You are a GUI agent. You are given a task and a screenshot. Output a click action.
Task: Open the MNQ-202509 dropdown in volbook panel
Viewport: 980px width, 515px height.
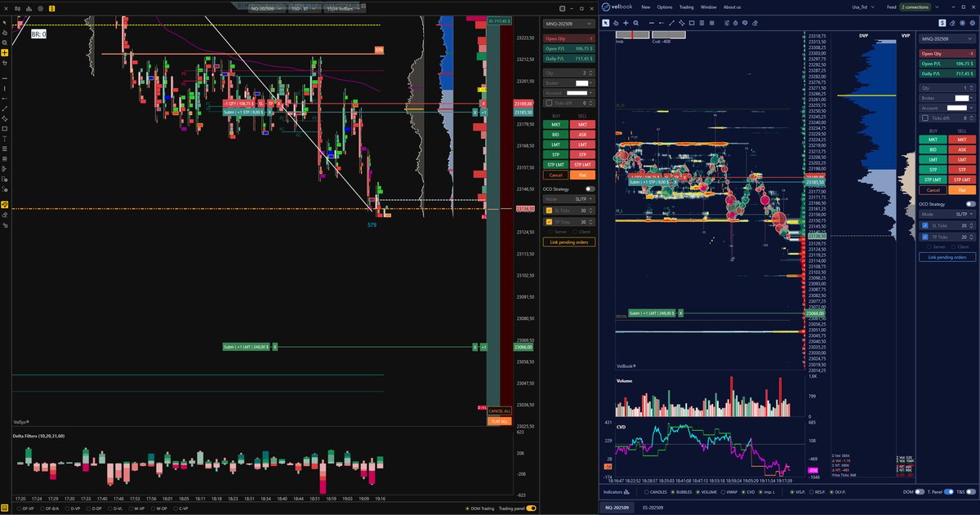(x=947, y=39)
